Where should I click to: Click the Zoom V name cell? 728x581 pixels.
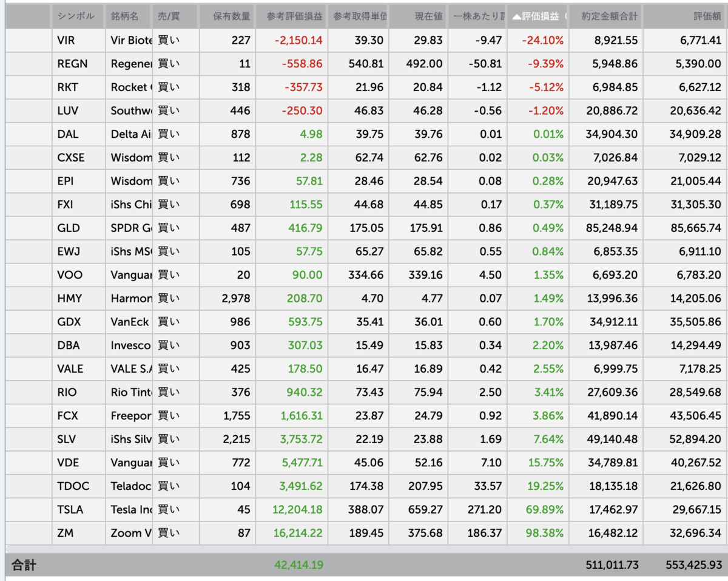click(129, 534)
